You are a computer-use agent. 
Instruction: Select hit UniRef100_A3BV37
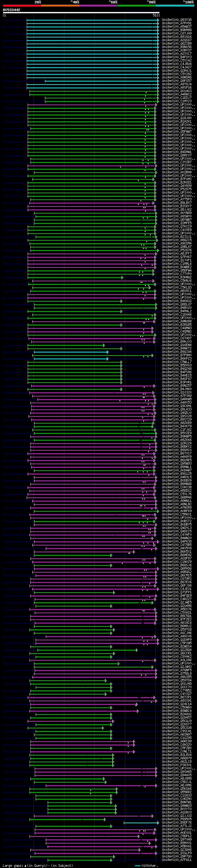(x=177, y=50)
